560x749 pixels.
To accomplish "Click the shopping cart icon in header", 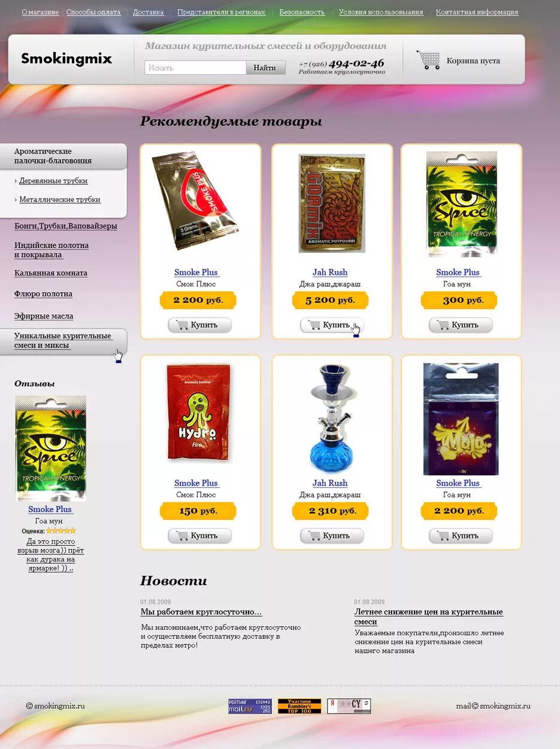I will pyautogui.click(x=428, y=60).
